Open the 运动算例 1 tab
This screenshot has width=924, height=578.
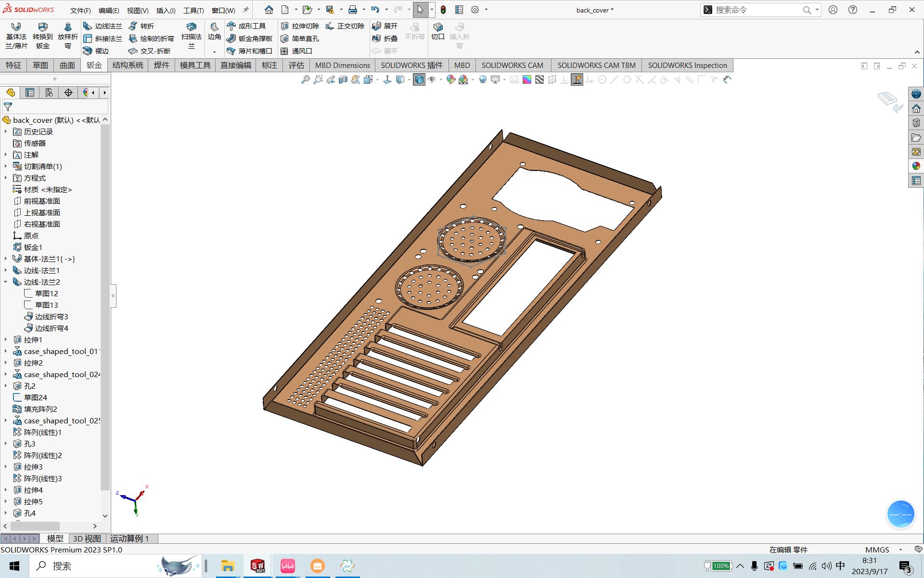click(130, 539)
